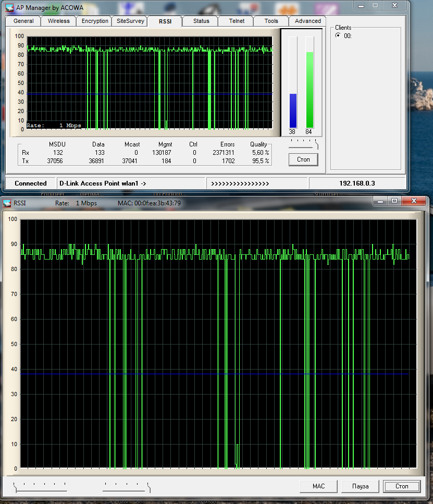Select the Advanced tab
The image size is (433, 504).
(307, 21)
